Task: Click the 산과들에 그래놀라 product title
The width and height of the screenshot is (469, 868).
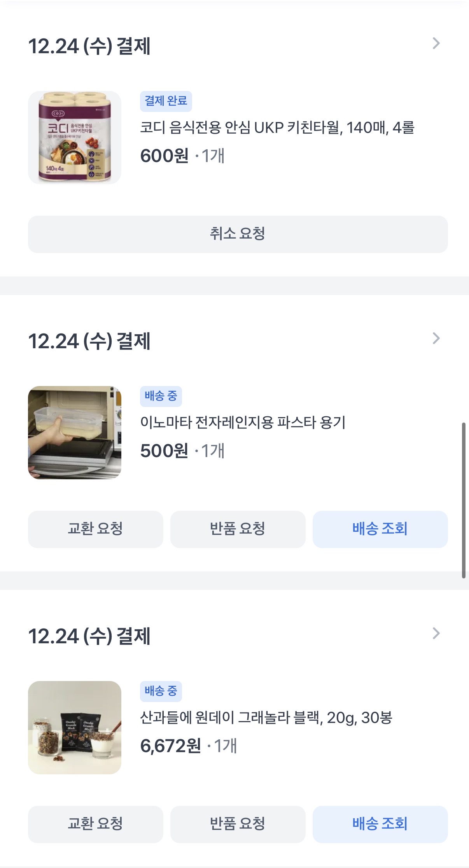Action: (x=266, y=718)
